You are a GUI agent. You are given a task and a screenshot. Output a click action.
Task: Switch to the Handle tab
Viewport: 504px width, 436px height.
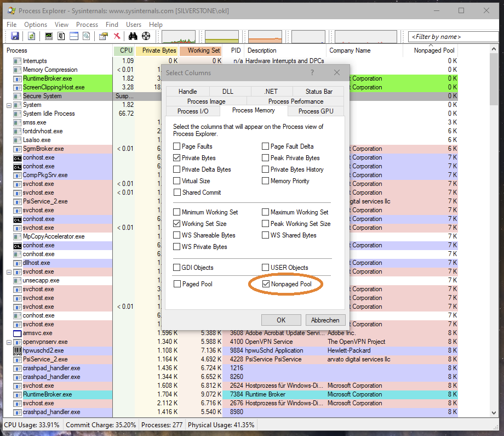click(x=188, y=92)
